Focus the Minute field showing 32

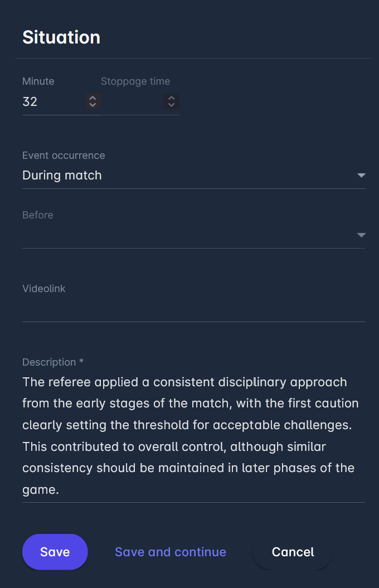(51, 101)
